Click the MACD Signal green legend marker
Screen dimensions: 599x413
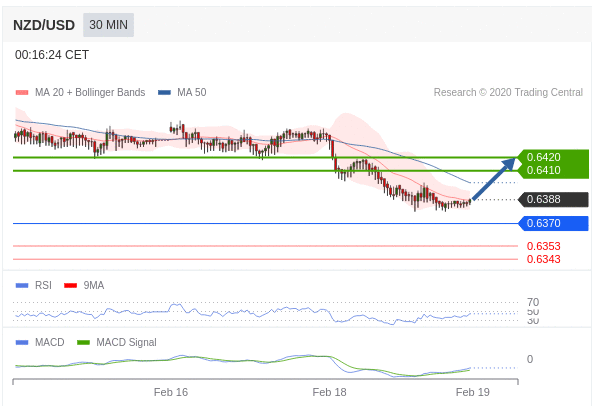tap(83, 342)
